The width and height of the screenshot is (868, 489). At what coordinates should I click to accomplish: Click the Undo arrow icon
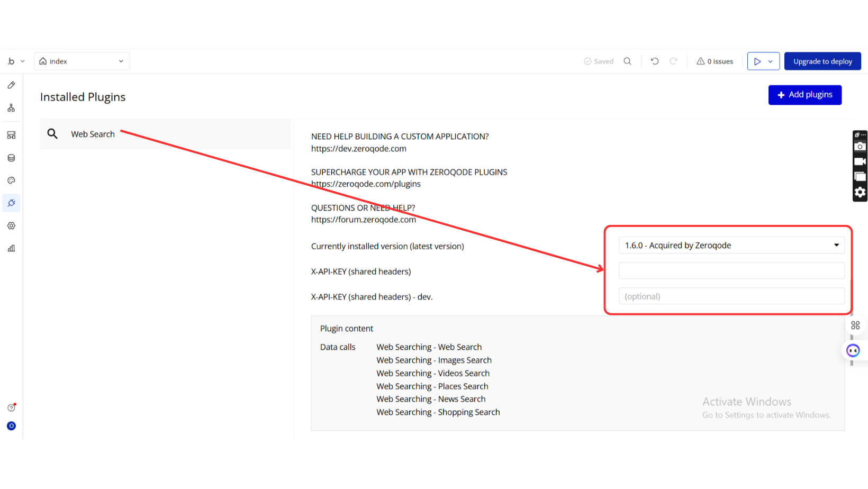[655, 61]
